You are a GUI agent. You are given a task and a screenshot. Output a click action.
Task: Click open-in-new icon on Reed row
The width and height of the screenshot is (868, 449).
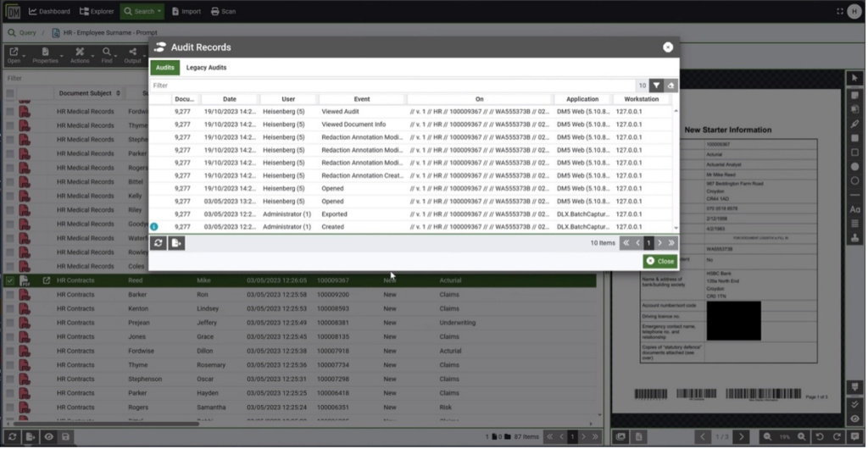[47, 281]
